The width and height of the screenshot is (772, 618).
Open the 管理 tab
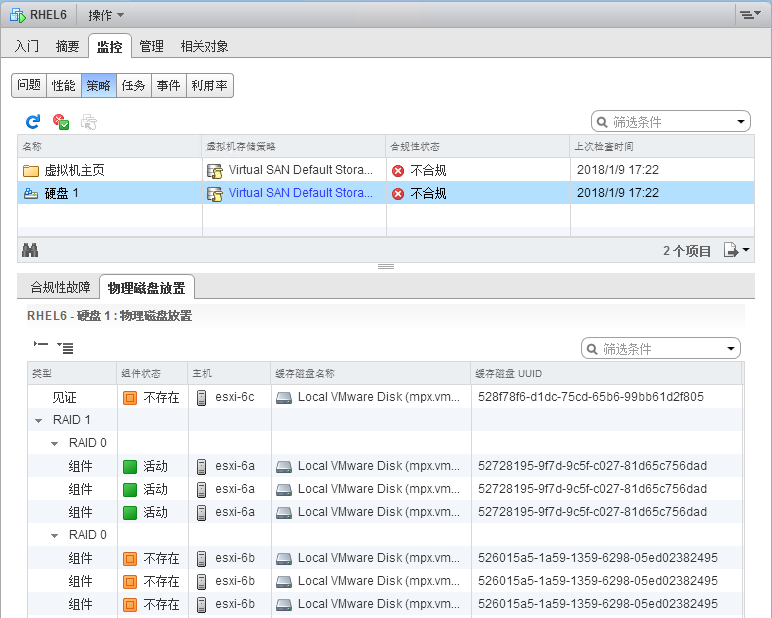151,46
